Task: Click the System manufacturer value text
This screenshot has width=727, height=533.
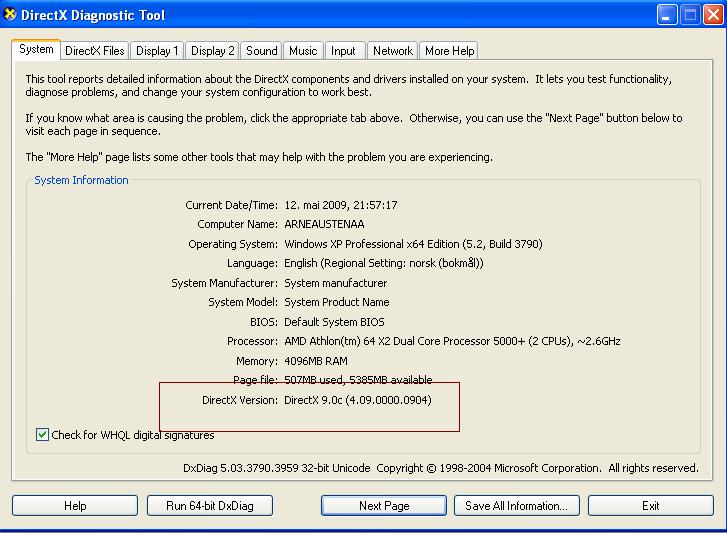Action: coord(336,283)
